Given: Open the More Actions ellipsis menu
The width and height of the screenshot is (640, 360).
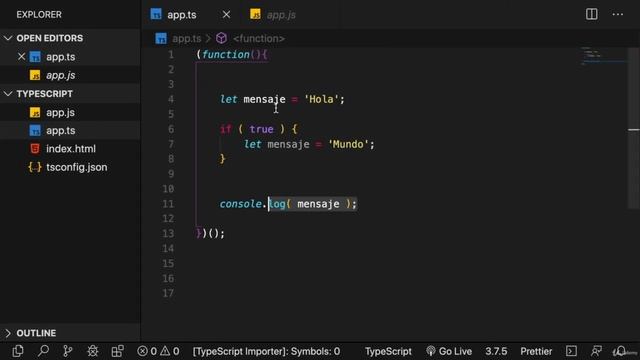Looking at the screenshot, I should 618,14.
